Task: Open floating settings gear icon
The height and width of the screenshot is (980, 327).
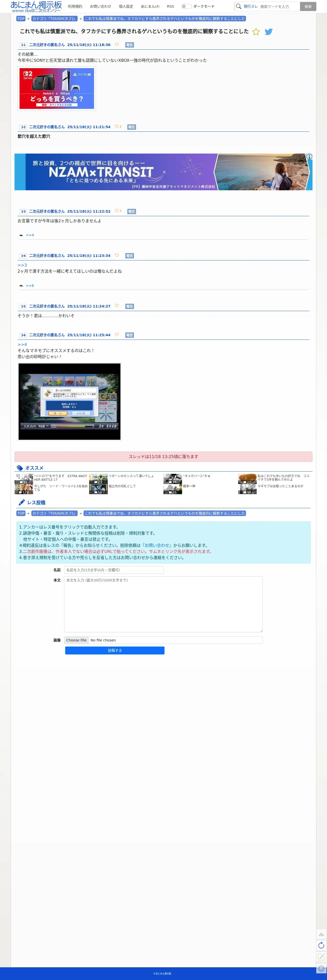Action: click(x=321, y=968)
